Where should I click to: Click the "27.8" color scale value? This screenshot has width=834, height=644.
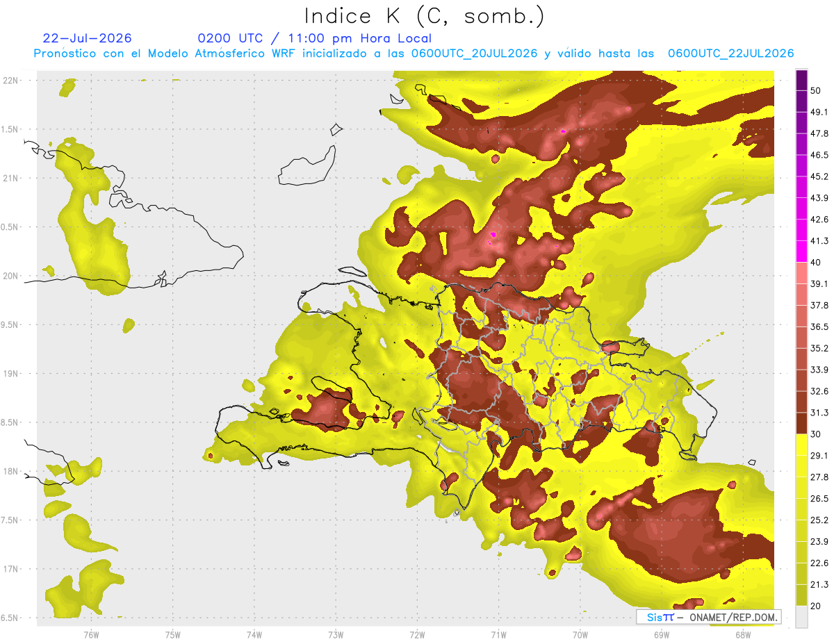point(819,477)
